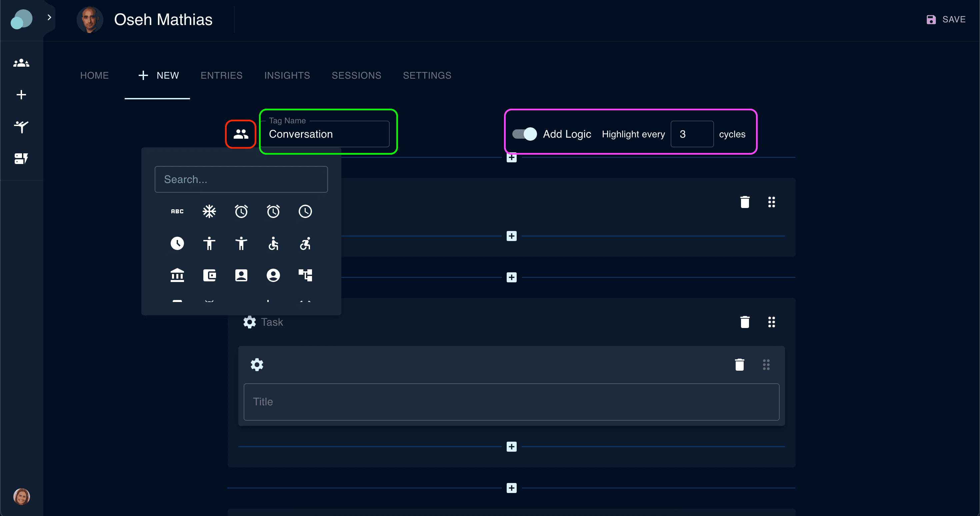The height and width of the screenshot is (516, 980).
Task: Toggle the Add Logic switch on
Action: click(x=524, y=134)
